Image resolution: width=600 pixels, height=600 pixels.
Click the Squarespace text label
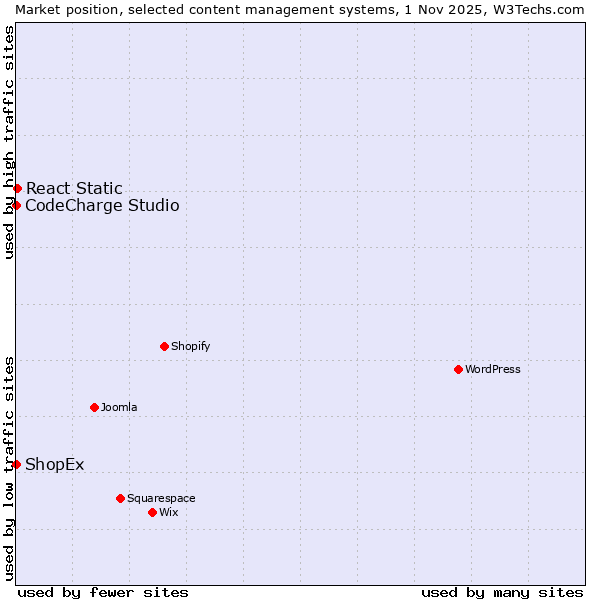[x=161, y=498]
